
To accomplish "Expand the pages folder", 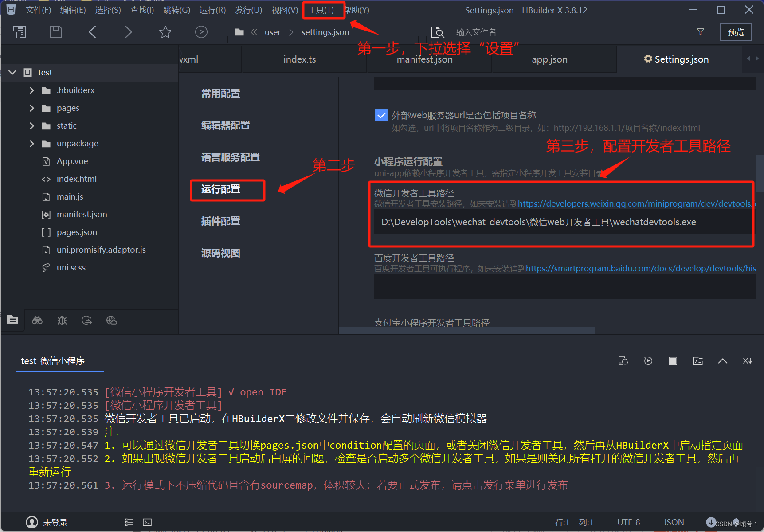I will (31, 108).
